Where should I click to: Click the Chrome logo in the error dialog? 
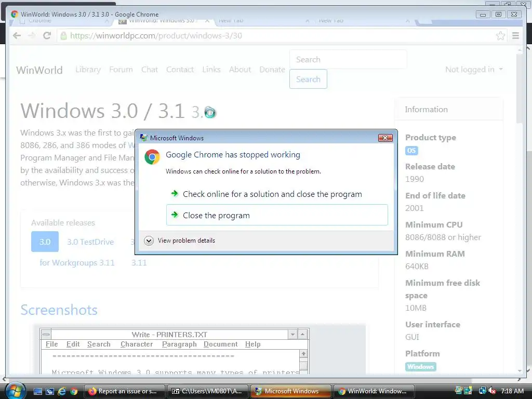click(152, 157)
